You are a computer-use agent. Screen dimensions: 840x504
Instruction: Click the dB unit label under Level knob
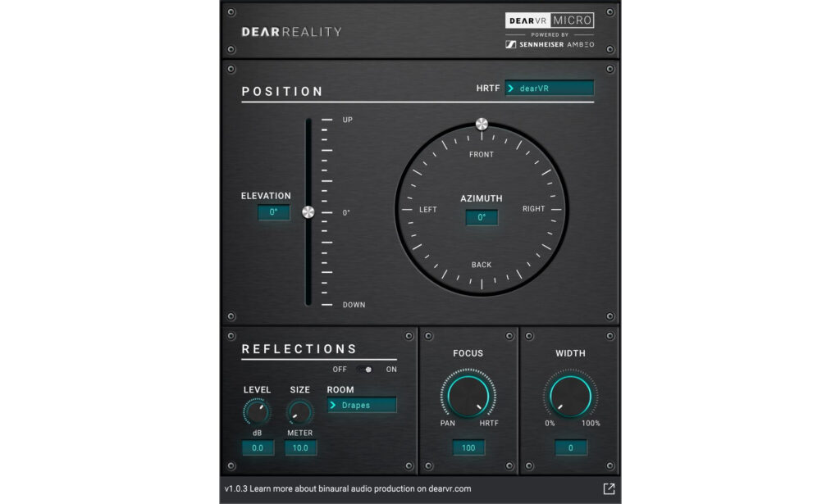point(257,433)
